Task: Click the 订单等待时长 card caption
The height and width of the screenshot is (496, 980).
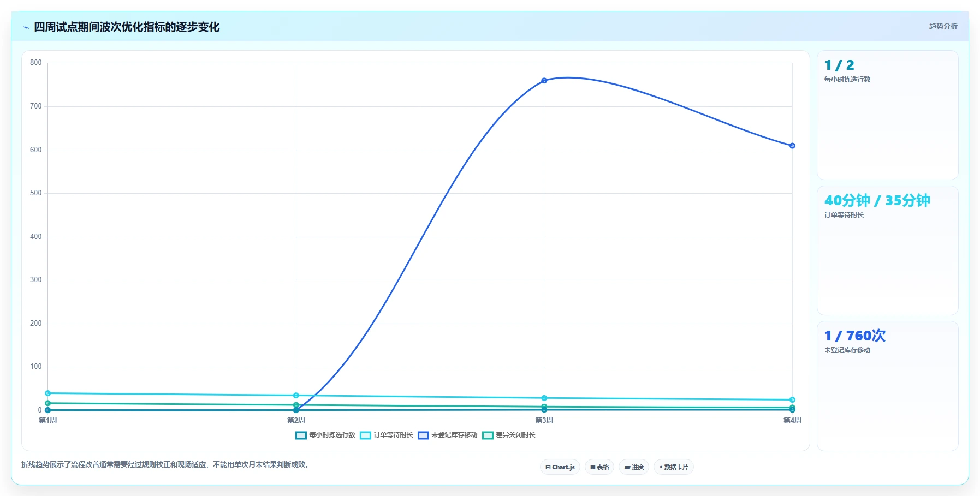Action: [844, 215]
